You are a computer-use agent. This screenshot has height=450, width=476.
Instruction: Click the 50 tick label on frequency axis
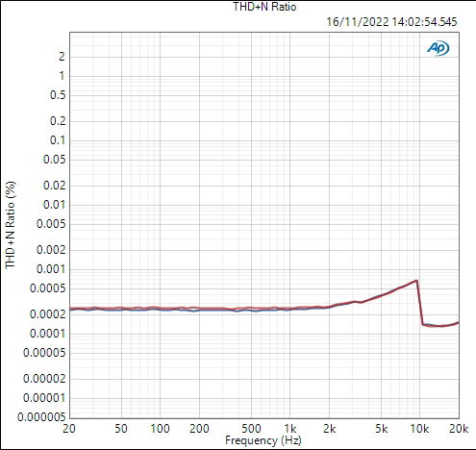121,429
